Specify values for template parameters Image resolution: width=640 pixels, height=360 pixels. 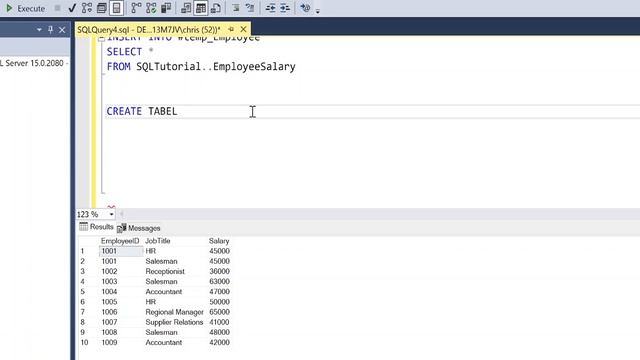(305, 8)
